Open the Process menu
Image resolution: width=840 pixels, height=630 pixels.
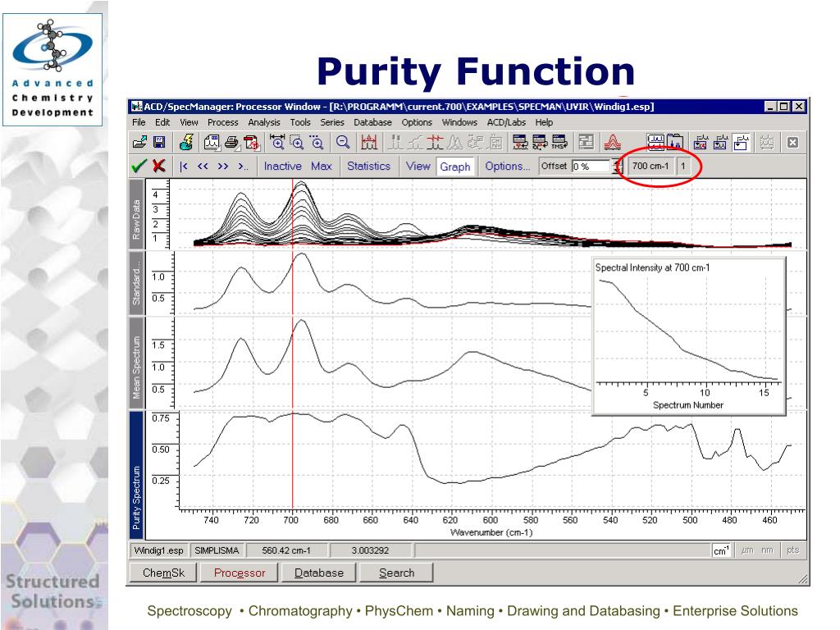tap(222, 122)
